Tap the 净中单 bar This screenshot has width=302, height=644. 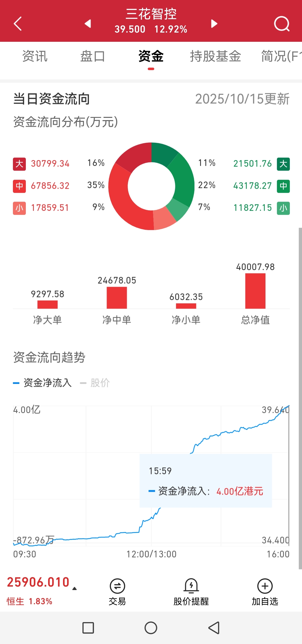[x=117, y=298]
